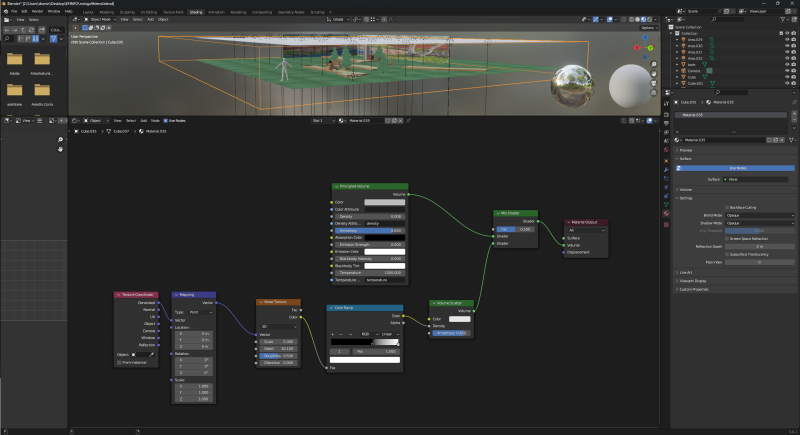Image resolution: width=800 pixels, height=435 pixels.
Task: Click the Use Nodes button in Surface panel
Action: [735, 168]
